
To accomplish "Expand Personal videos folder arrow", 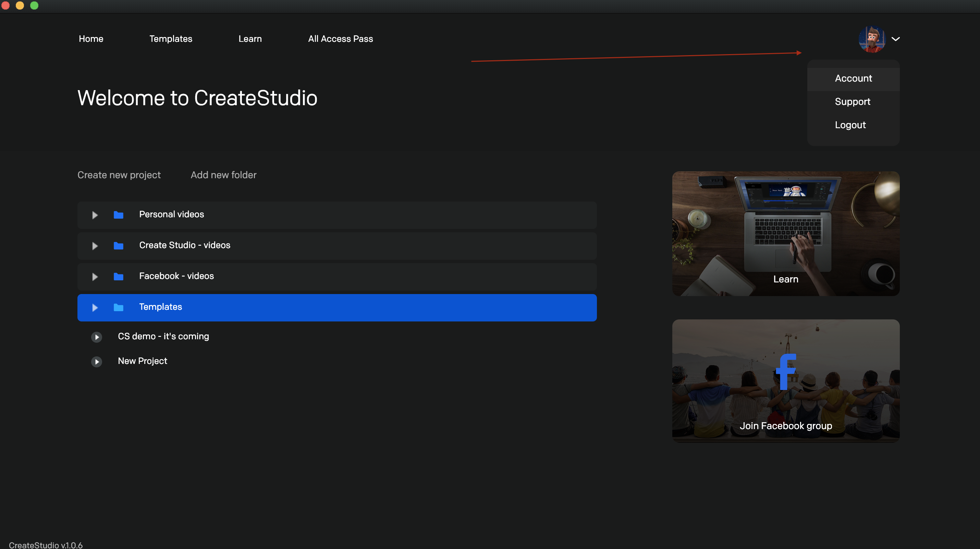I will pos(95,215).
